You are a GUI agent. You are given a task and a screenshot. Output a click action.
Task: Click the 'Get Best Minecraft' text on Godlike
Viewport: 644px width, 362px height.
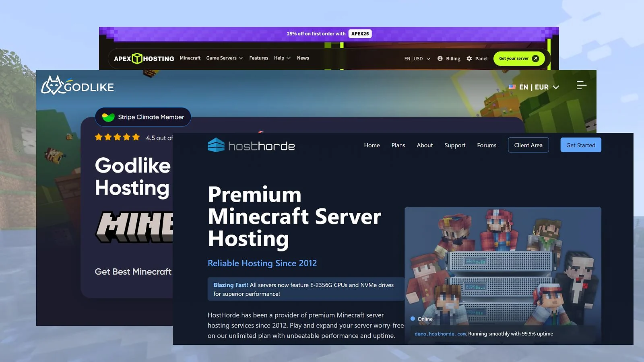pyautogui.click(x=133, y=271)
